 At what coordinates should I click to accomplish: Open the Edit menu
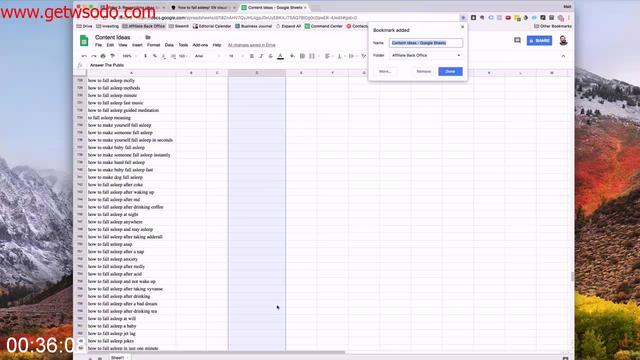(110, 45)
